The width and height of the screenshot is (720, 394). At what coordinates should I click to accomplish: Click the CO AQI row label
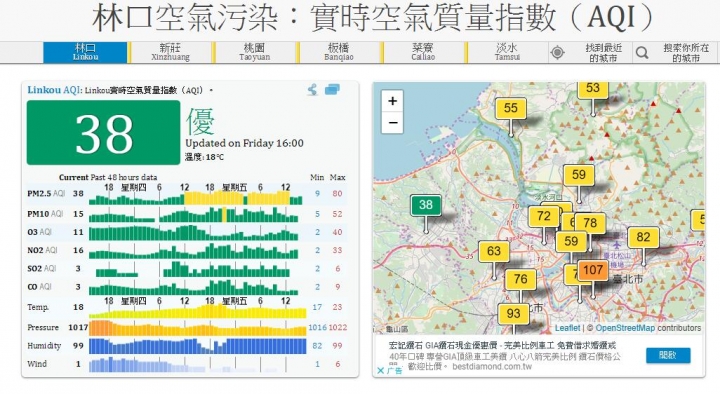point(39,287)
